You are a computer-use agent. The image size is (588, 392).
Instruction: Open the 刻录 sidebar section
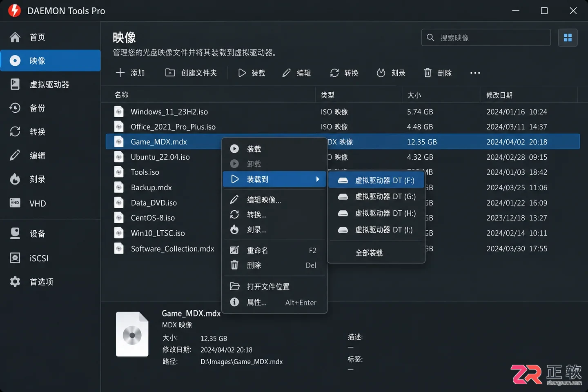coord(50,179)
